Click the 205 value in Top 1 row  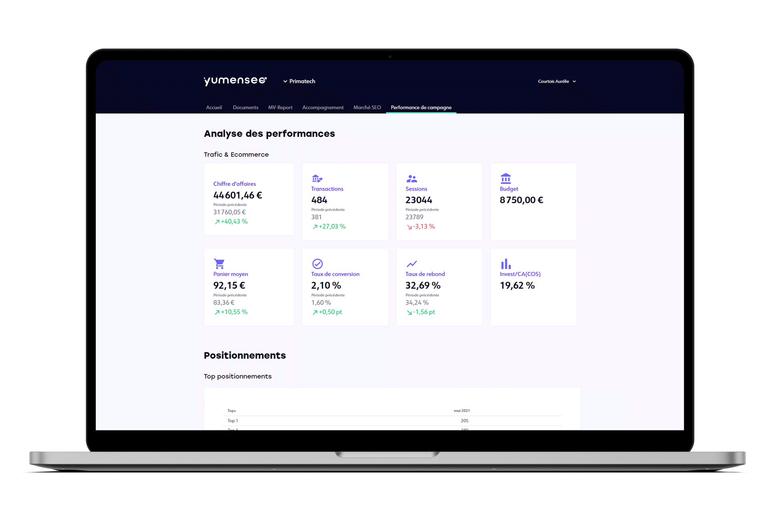465,421
